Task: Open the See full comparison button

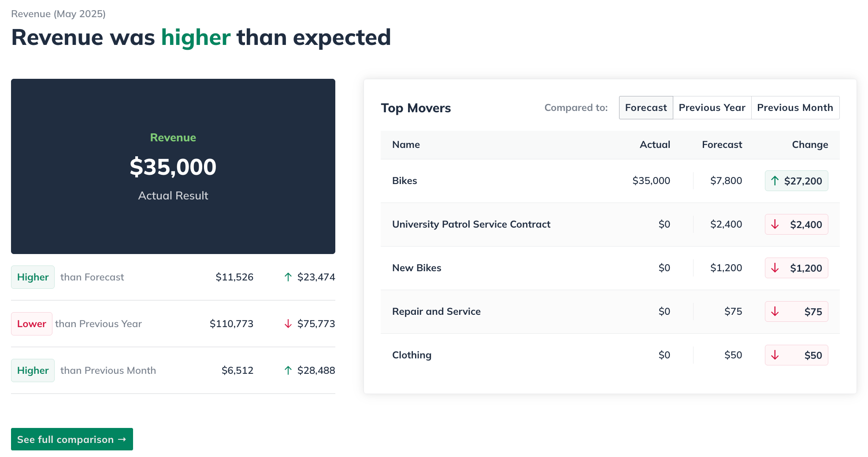Action: [x=72, y=439]
